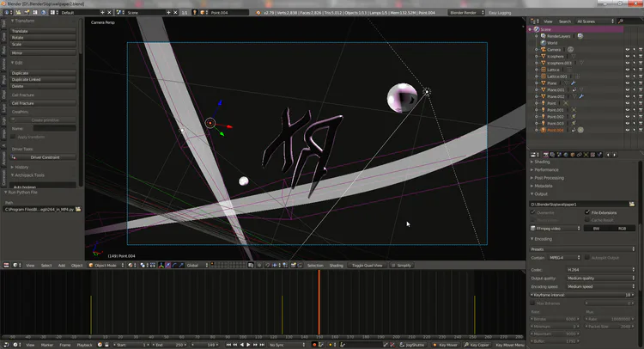Toggle selectability cursor for Point.001
The width and height of the screenshot is (644, 349).
click(635, 110)
